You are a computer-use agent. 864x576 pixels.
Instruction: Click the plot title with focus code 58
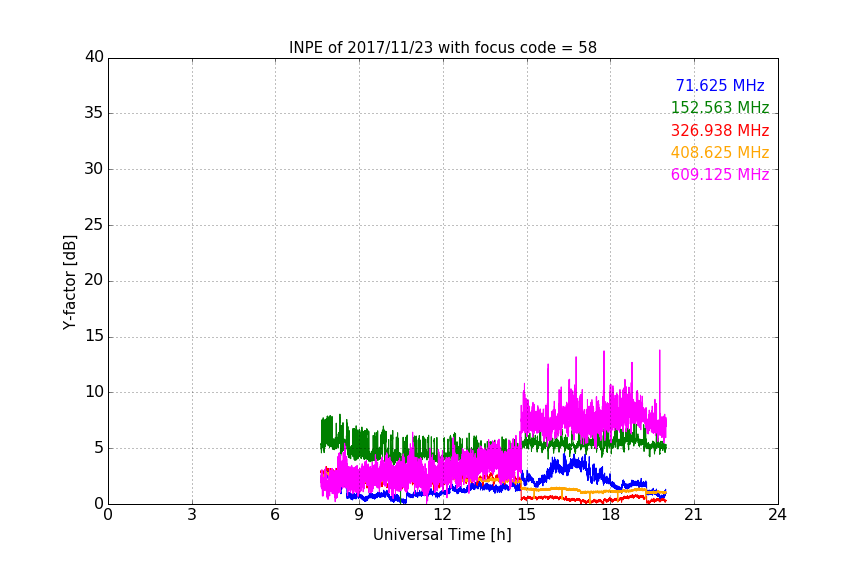[x=442, y=48]
